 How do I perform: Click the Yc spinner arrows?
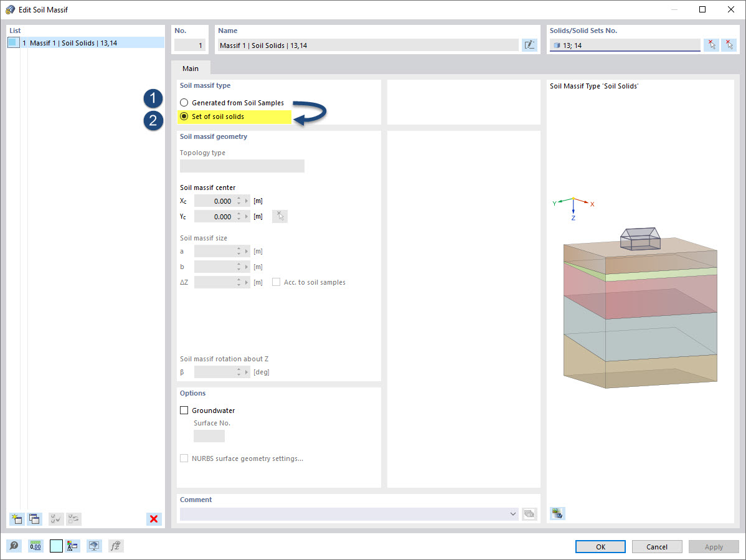(239, 217)
